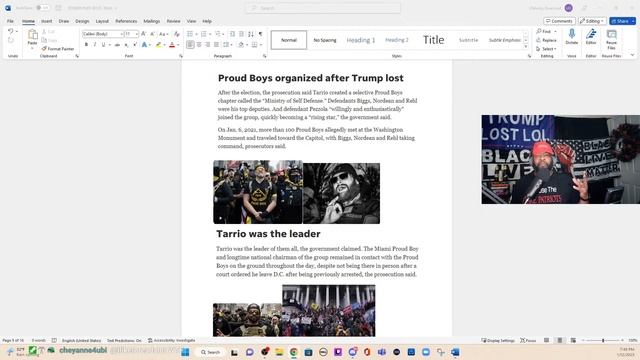
Task: Apply the Title style
Action: tap(433, 40)
